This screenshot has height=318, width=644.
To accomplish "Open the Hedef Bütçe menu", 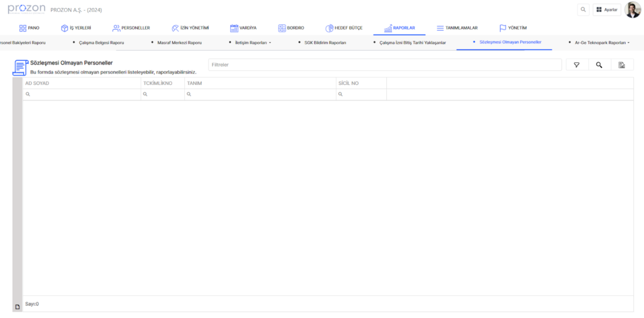I will pyautogui.click(x=344, y=28).
